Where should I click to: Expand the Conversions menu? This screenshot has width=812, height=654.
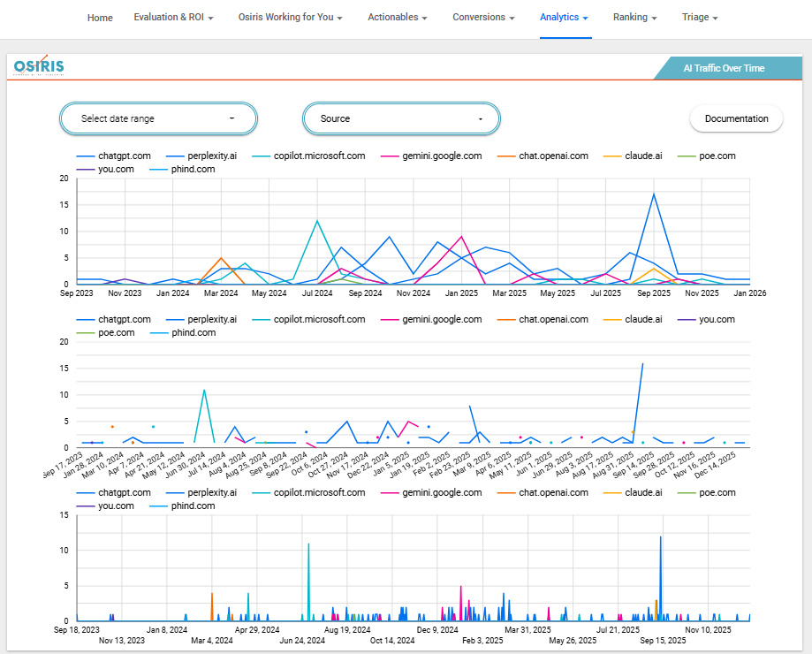point(483,18)
